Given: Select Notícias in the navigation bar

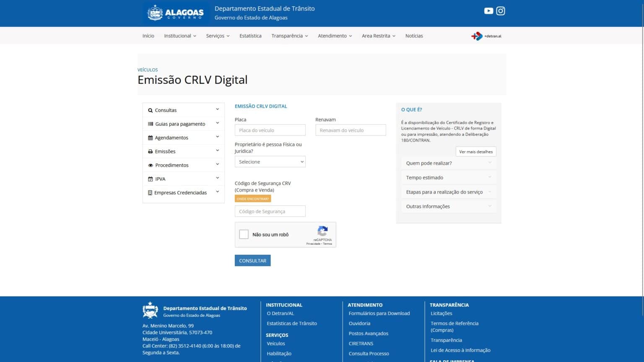Looking at the screenshot, I should tap(414, 36).
